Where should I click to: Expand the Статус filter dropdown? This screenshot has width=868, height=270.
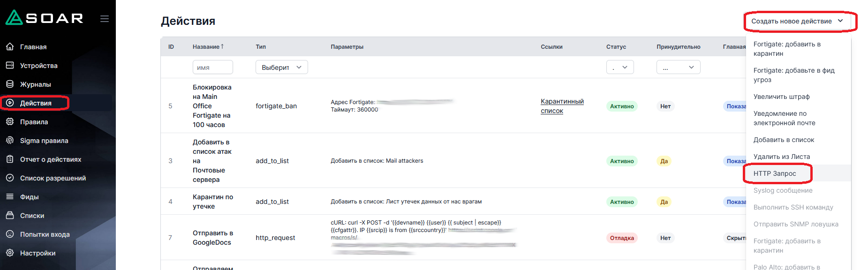619,67
